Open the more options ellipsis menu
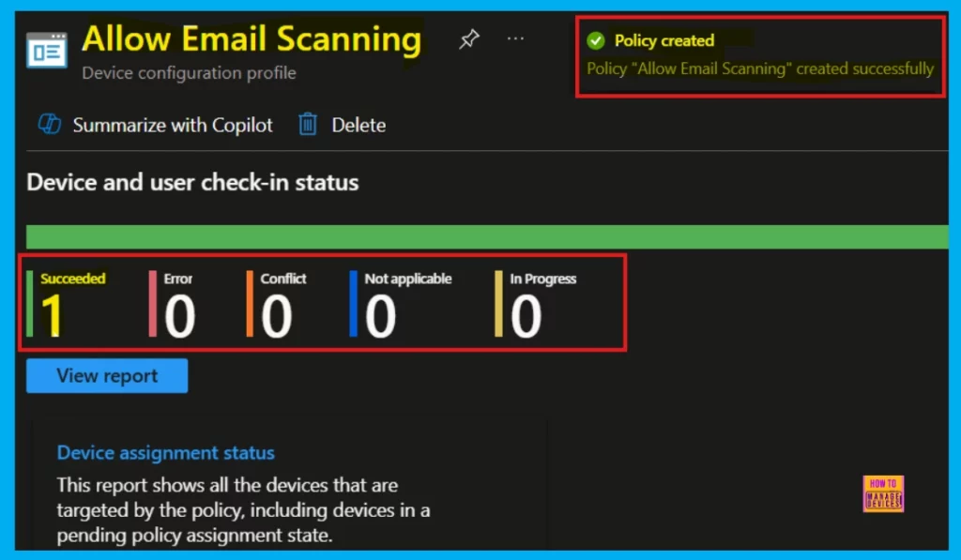 515,38
